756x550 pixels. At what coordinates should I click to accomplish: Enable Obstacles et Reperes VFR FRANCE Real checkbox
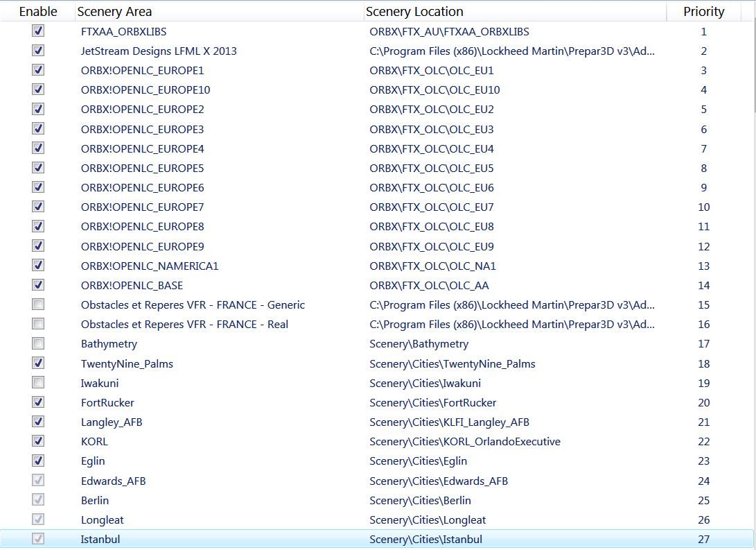click(x=38, y=323)
